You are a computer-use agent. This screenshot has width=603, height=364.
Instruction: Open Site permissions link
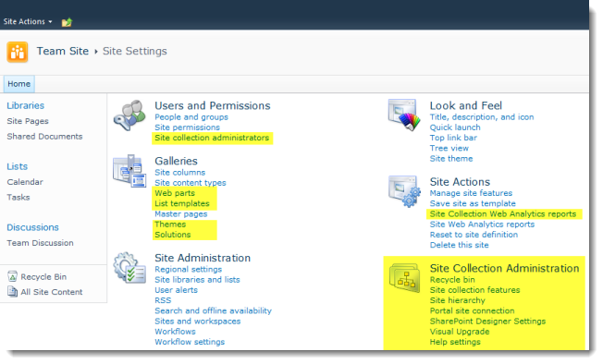tap(188, 127)
